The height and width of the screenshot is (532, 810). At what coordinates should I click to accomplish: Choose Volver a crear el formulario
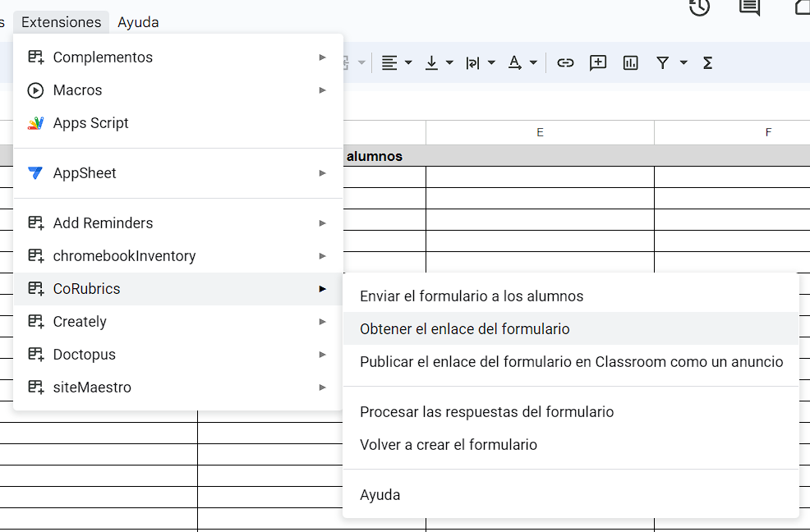[x=571, y=445]
